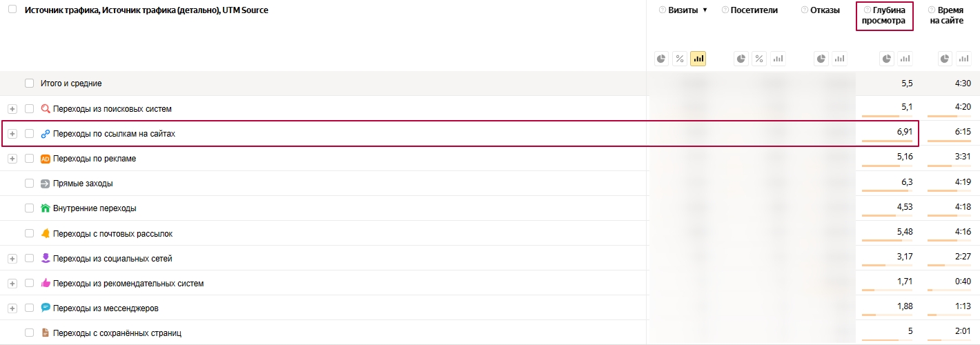980x345 pixels.
Task: Expand Переходы по рекламе row
Action: pyautogui.click(x=12, y=159)
